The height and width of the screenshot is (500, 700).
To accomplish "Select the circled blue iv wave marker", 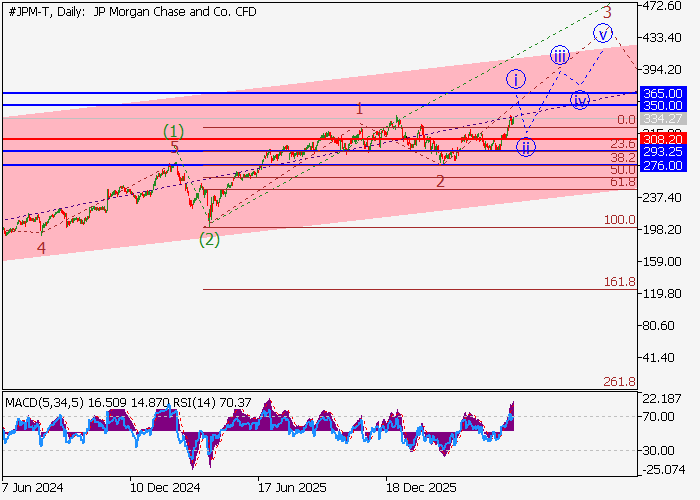I will [579, 100].
